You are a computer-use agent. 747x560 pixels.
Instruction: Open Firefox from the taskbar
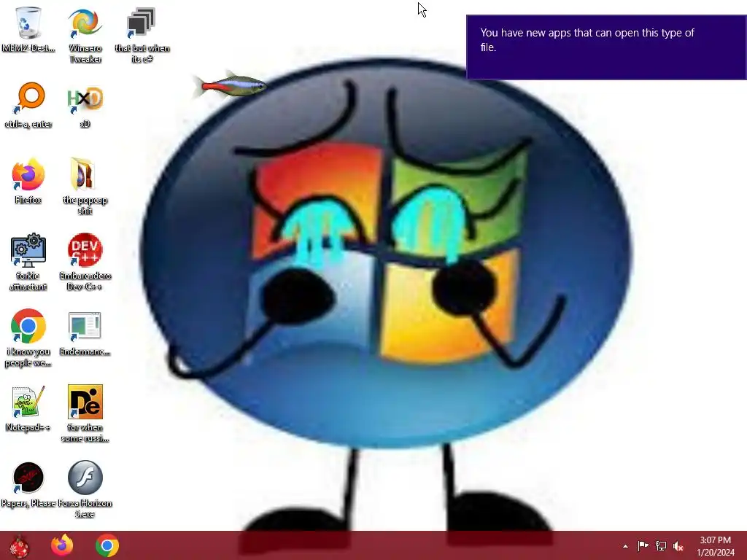coord(62,545)
